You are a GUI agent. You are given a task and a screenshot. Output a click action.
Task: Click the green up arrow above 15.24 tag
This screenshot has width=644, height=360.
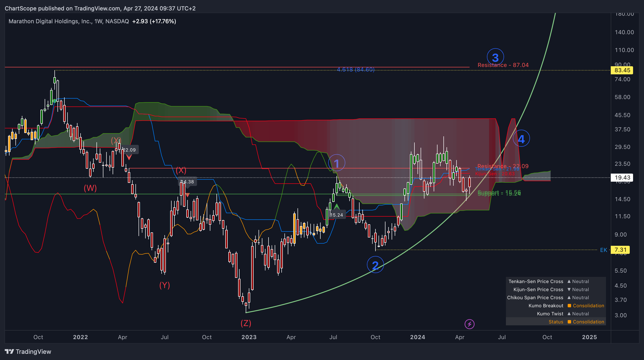point(336,206)
